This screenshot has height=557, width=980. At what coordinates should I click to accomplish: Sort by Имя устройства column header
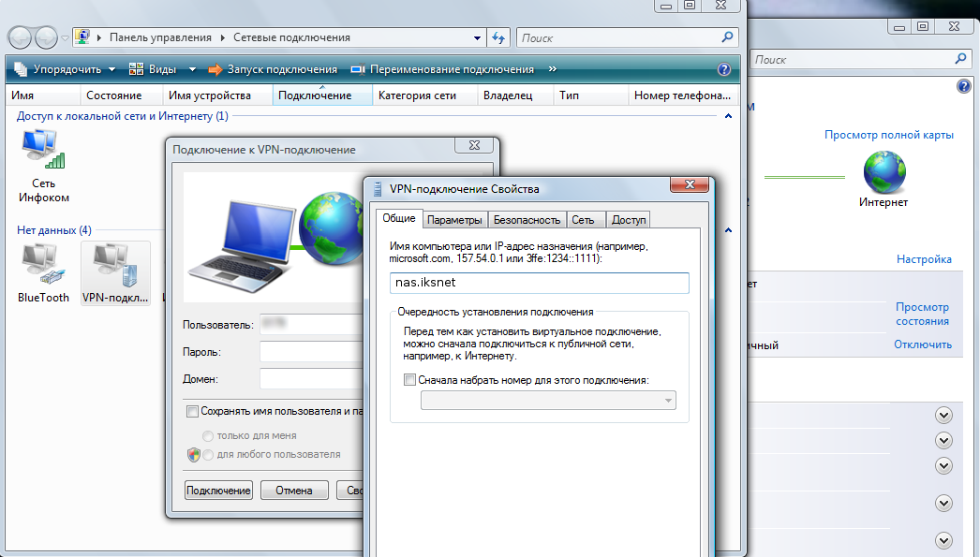(217, 95)
